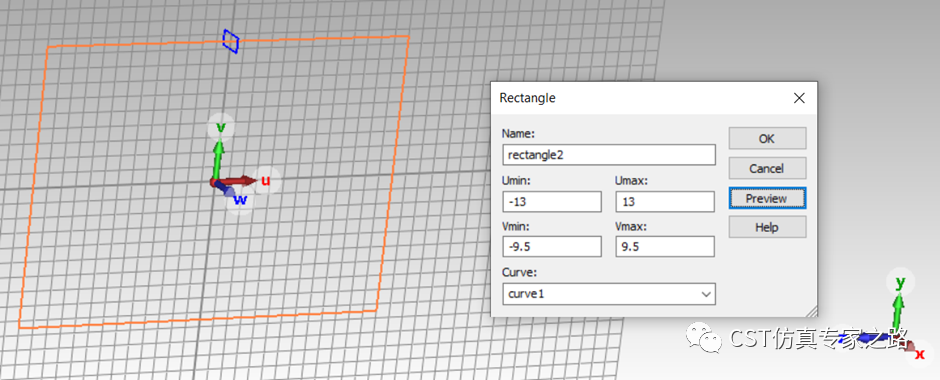Confirm the rectangle with OK
The width and height of the screenshot is (940, 380).
[x=767, y=138]
